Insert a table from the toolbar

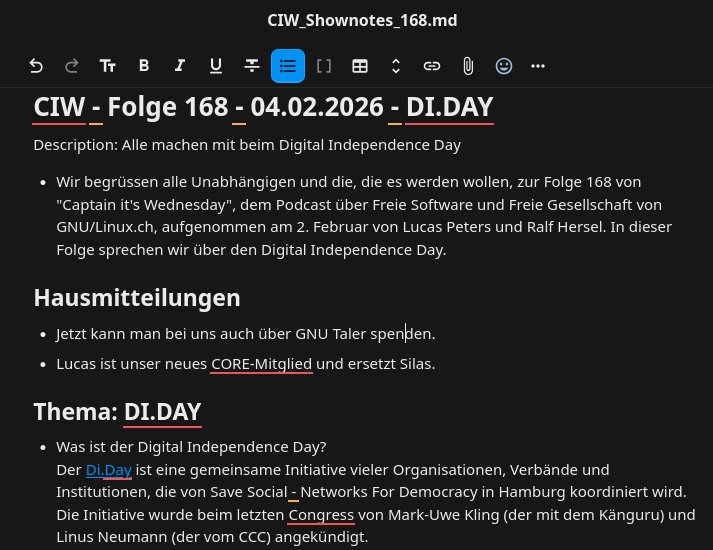click(x=360, y=66)
